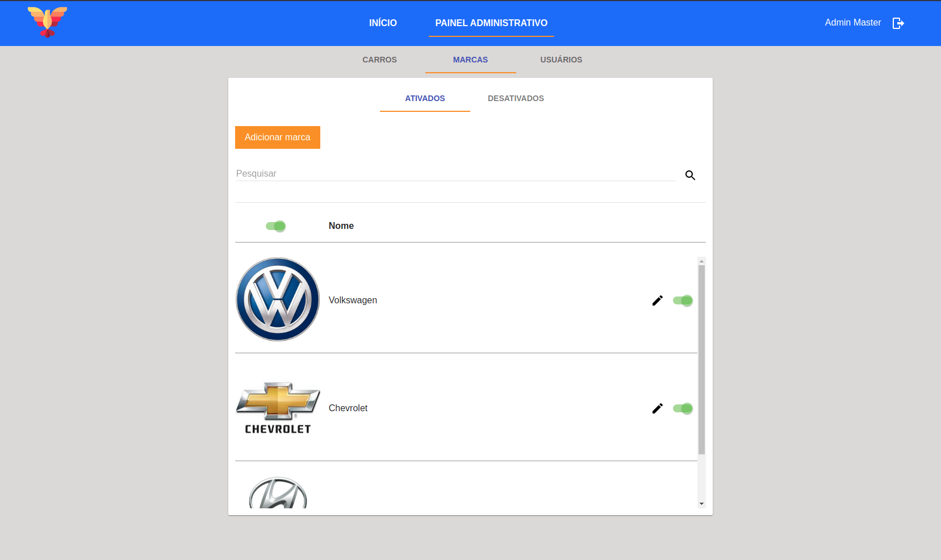Click the search magnifier icon
941x560 pixels.
click(691, 175)
